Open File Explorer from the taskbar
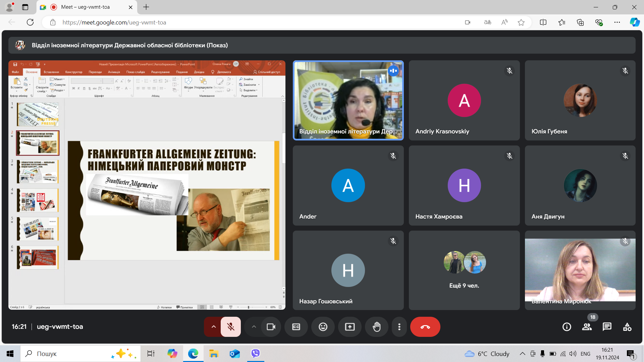 coord(214,354)
